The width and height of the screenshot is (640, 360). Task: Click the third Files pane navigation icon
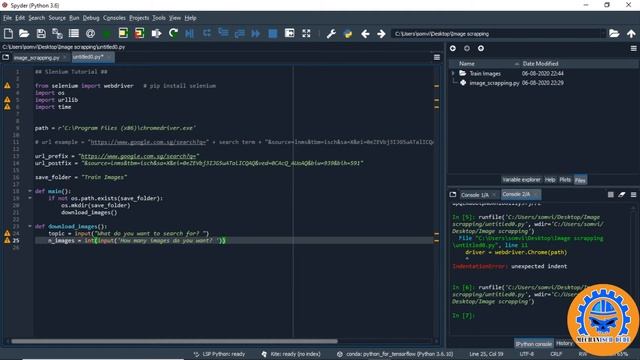(x=481, y=48)
